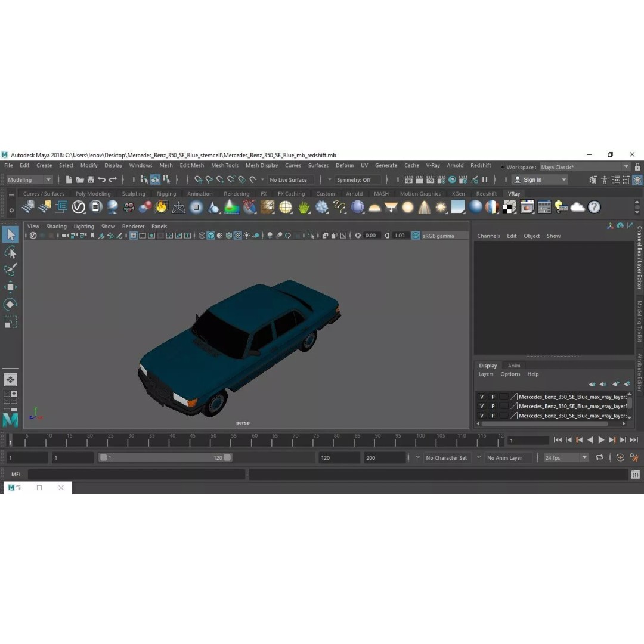Pause rendering with the pause icon
Image resolution: width=644 pixels, height=644 pixels.
tap(485, 179)
